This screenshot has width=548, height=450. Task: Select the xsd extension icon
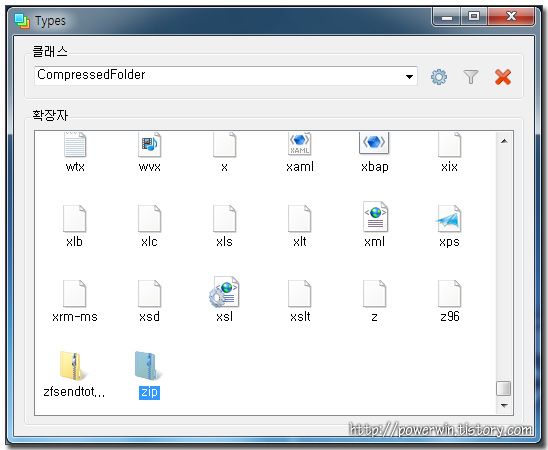[x=150, y=293]
